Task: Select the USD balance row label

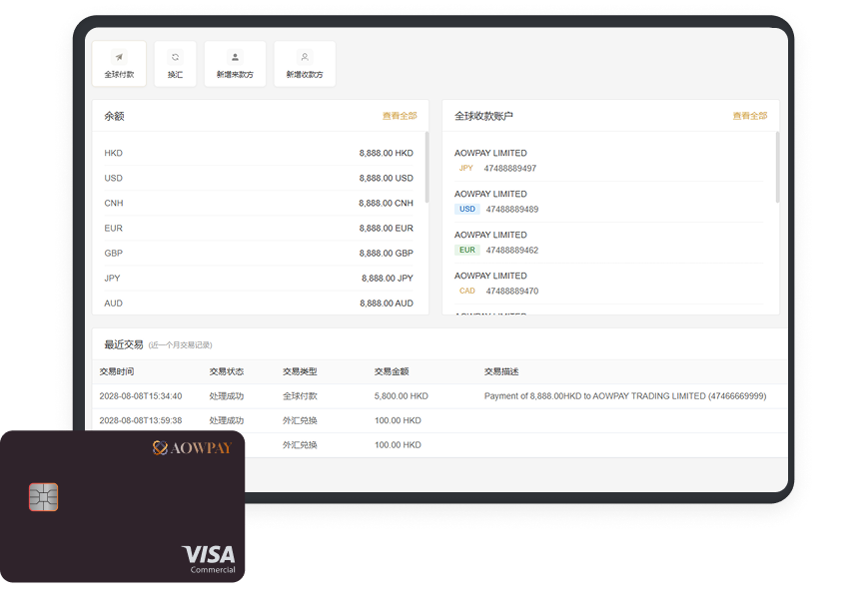Action: (113, 178)
